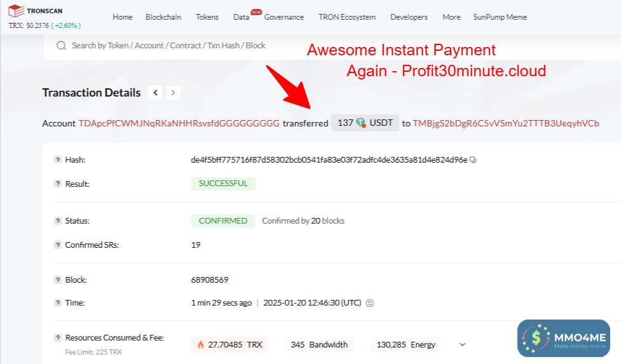The image size is (621, 364).
Task: Open the Blockchain menu
Action: [x=163, y=17]
